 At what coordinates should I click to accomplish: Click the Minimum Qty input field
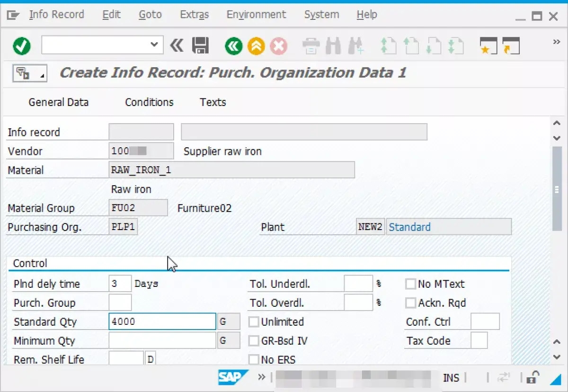point(162,341)
